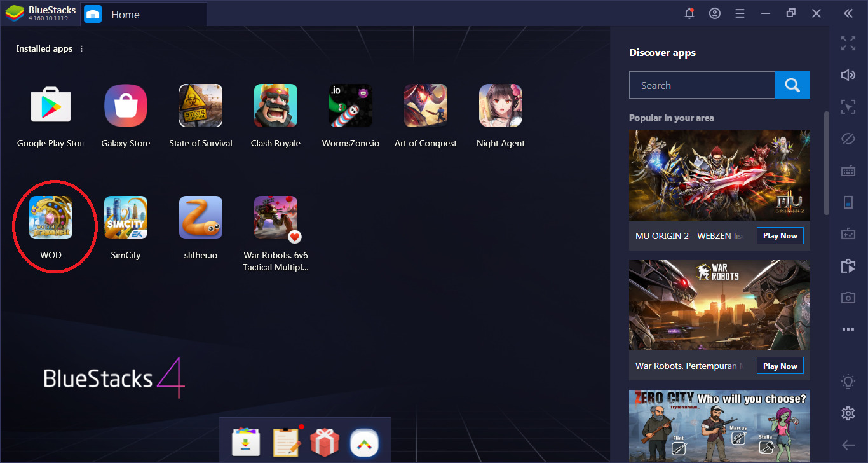Open Installed apps options menu dots
868x463 pixels.
pyautogui.click(x=81, y=49)
